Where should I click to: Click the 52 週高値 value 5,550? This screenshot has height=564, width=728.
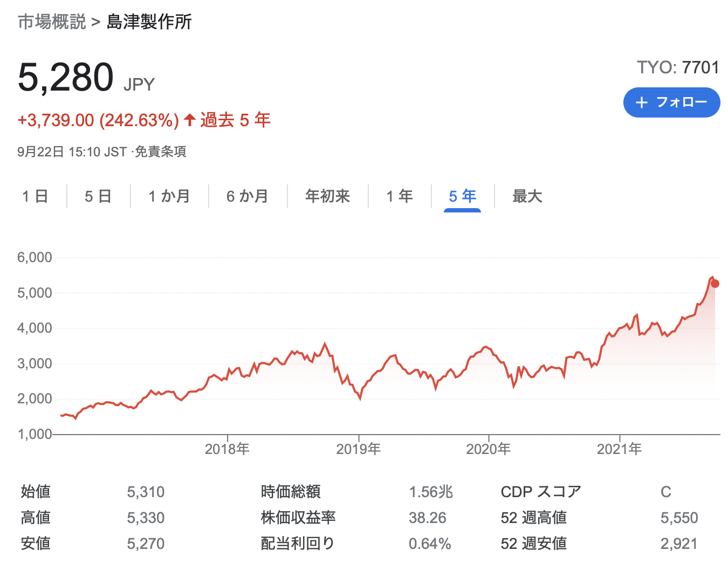tap(679, 518)
